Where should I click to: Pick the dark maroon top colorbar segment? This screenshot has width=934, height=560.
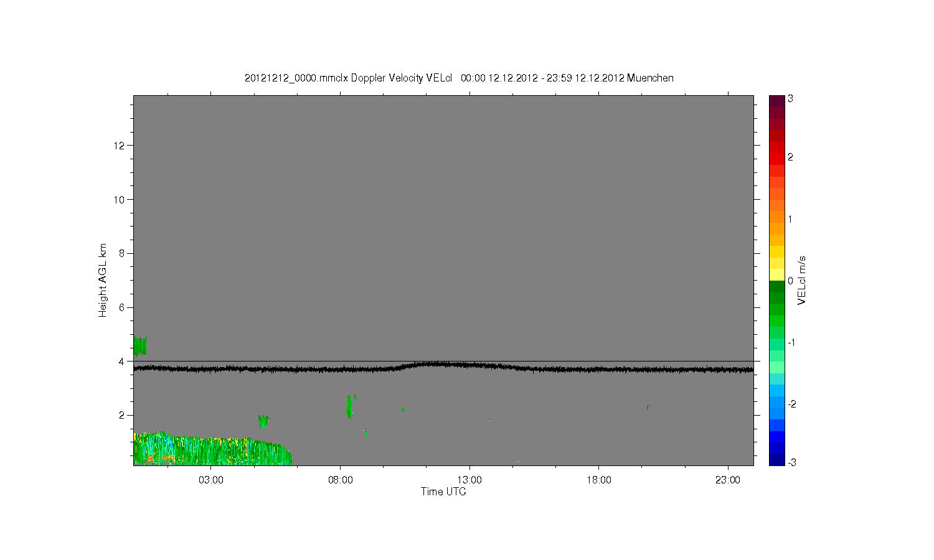coord(776,101)
